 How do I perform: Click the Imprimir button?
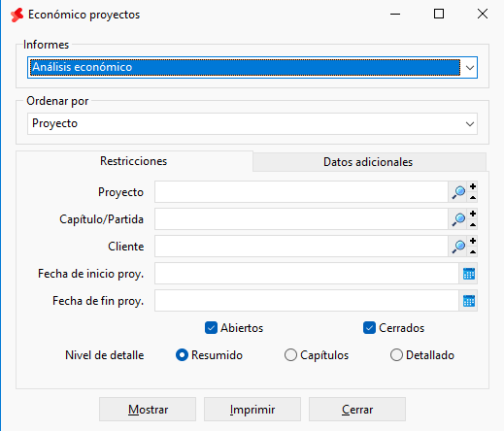click(252, 410)
